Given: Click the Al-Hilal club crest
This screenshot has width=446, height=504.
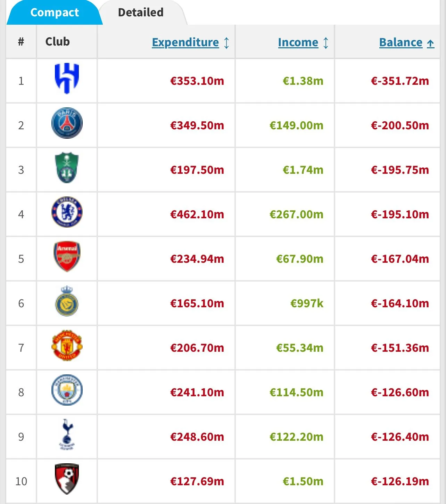Looking at the screenshot, I should click(x=67, y=79).
